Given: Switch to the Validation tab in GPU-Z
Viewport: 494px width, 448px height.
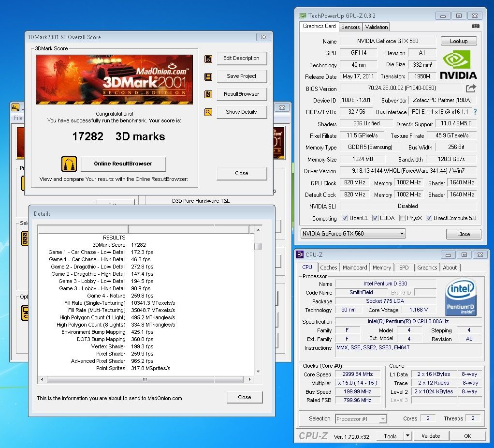Looking at the screenshot, I should tap(377, 27).
